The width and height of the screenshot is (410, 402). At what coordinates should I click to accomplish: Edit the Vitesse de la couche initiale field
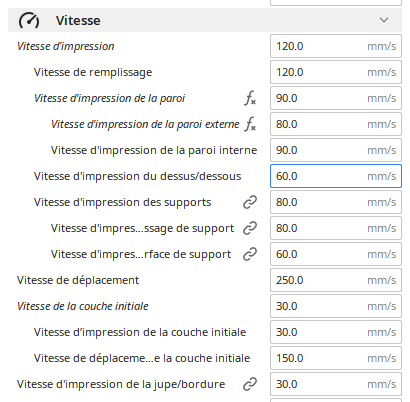(336, 306)
